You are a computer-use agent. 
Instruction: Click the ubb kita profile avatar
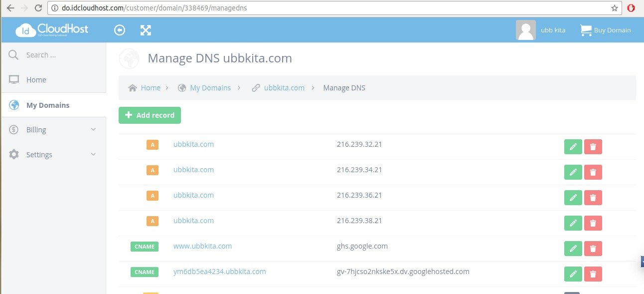pyautogui.click(x=525, y=30)
